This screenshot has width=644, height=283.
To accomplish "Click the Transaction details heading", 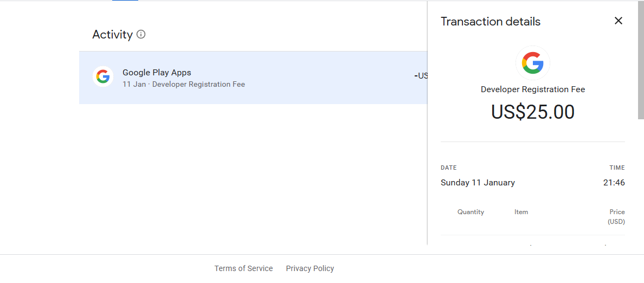I will click(490, 22).
